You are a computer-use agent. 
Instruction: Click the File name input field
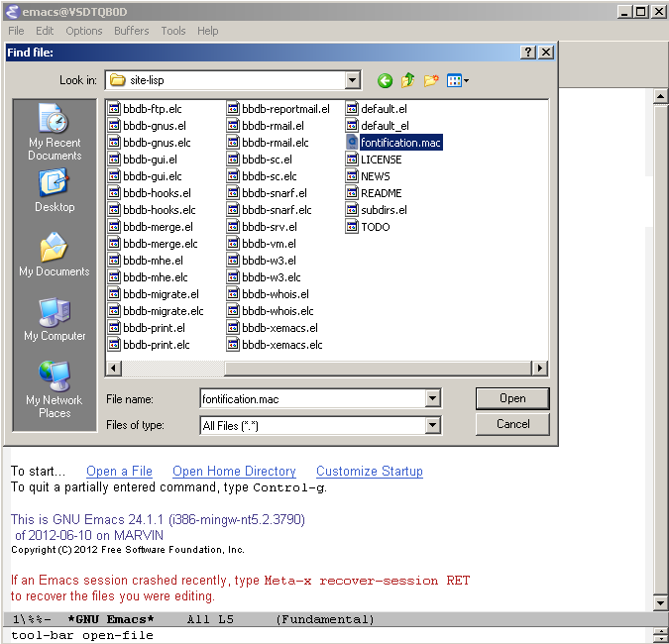pyautogui.click(x=313, y=398)
